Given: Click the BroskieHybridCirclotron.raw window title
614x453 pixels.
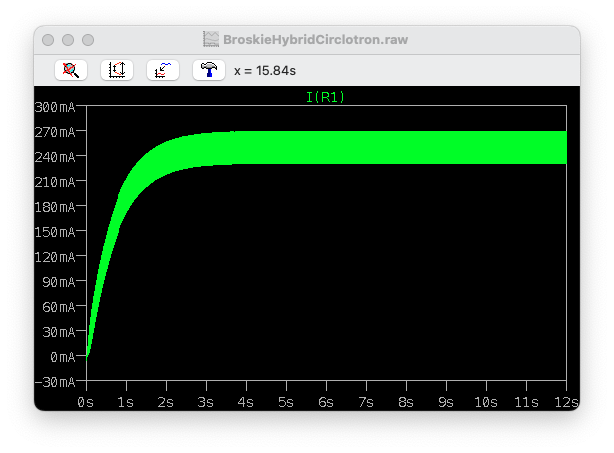Looking at the screenshot, I should [x=316, y=40].
